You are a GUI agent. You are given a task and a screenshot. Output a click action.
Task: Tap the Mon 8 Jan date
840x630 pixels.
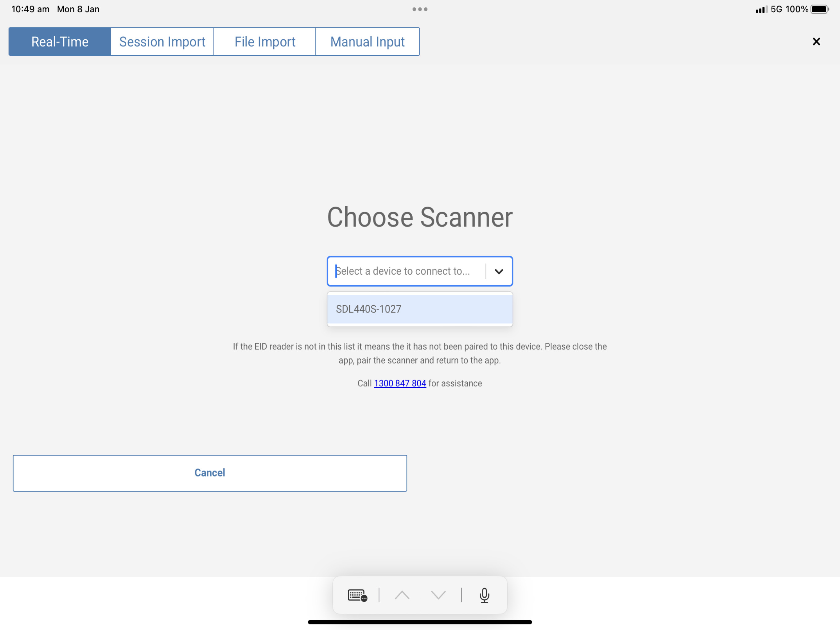pyautogui.click(x=78, y=9)
